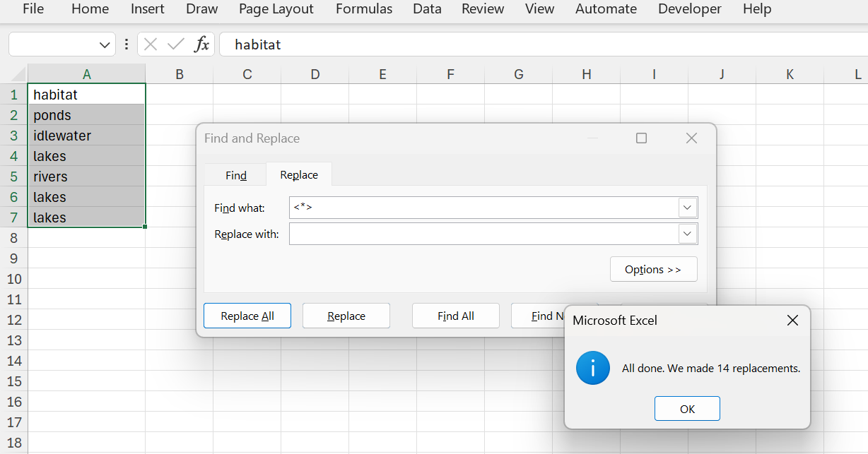Viewport: 868px width, 454px height.
Task: Close the Microsoft Excel message box
Action: tap(792, 321)
